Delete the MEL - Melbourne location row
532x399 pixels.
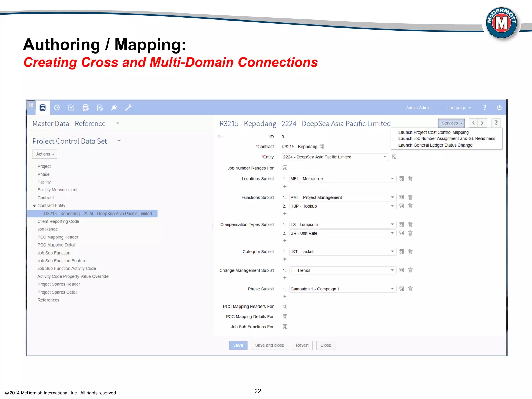coord(410,179)
